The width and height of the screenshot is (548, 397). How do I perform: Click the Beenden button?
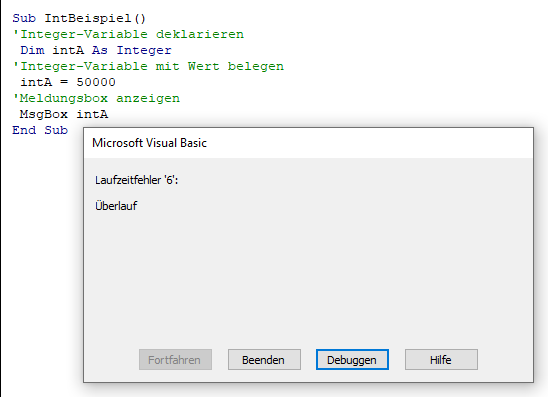pyautogui.click(x=264, y=360)
